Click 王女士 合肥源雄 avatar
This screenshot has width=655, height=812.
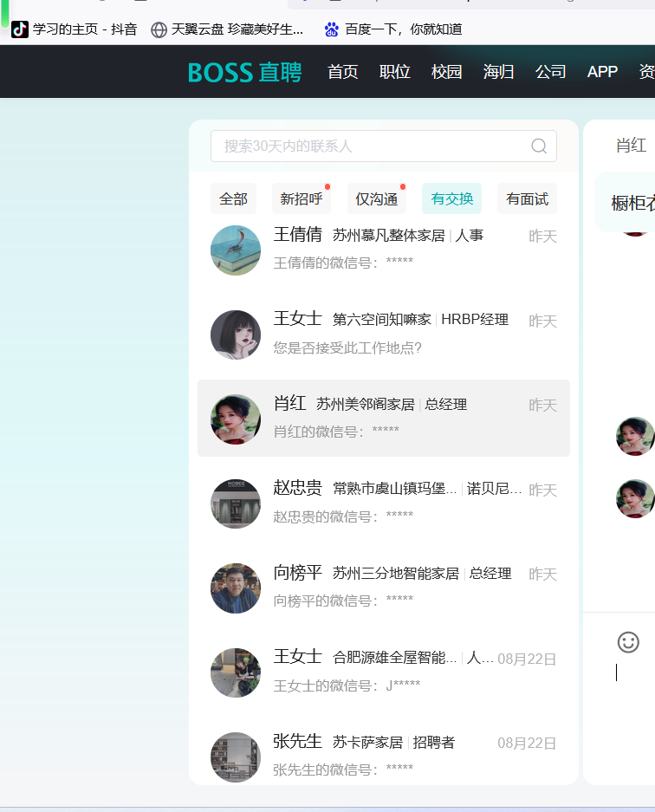tap(236, 672)
